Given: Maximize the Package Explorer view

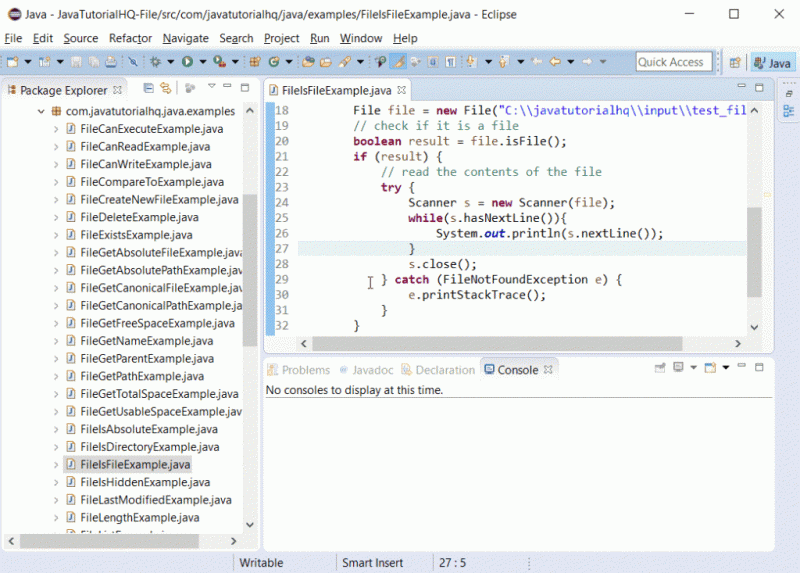Looking at the screenshot, I should [x=245, y=87].
